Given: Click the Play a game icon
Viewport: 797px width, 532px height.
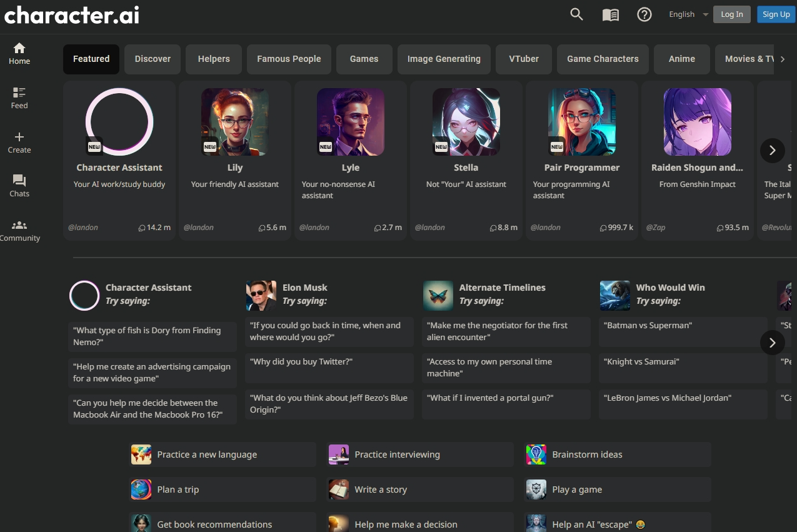Looking at the screenshot, I should tap(536, 489).
